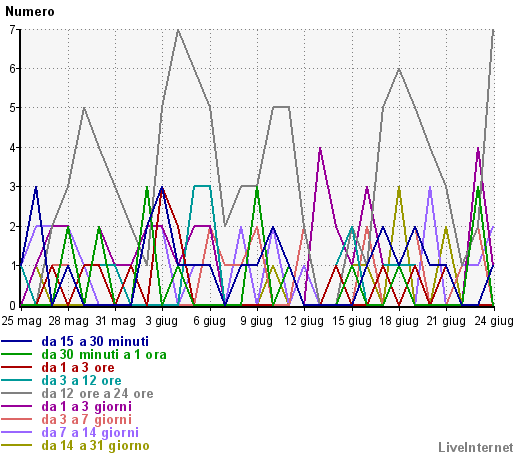520x457 pixels.
Task: Click the 'Numero' axis title
Action: (x=30, y=12)
